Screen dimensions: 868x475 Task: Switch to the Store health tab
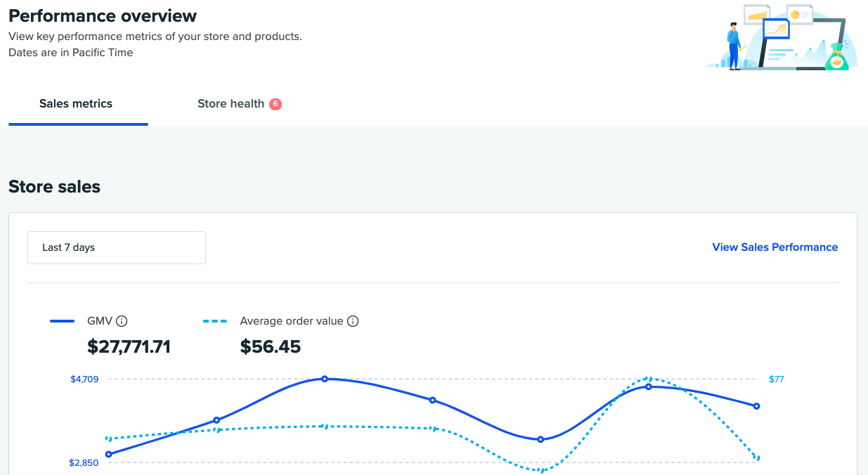(231, 103)
